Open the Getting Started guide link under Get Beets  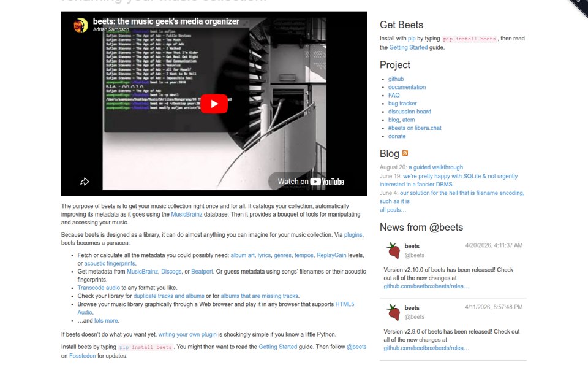click(409, 47)
